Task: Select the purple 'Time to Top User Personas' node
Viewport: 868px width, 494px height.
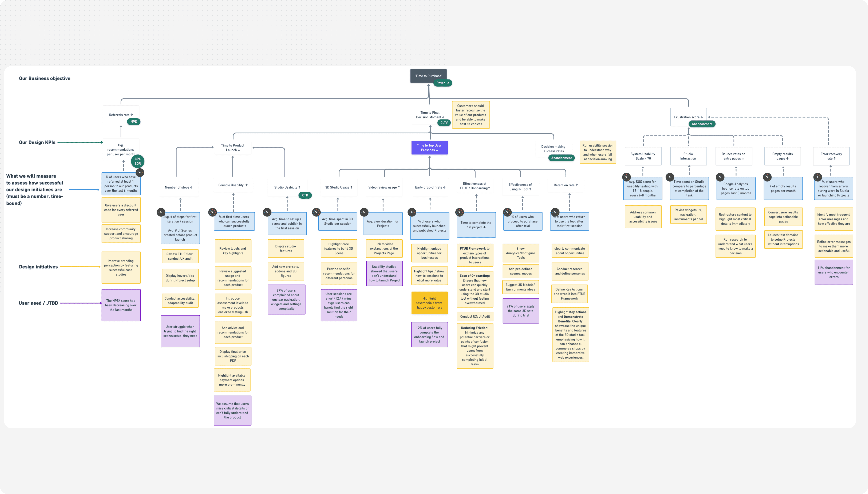Action: tap(429, 148)
